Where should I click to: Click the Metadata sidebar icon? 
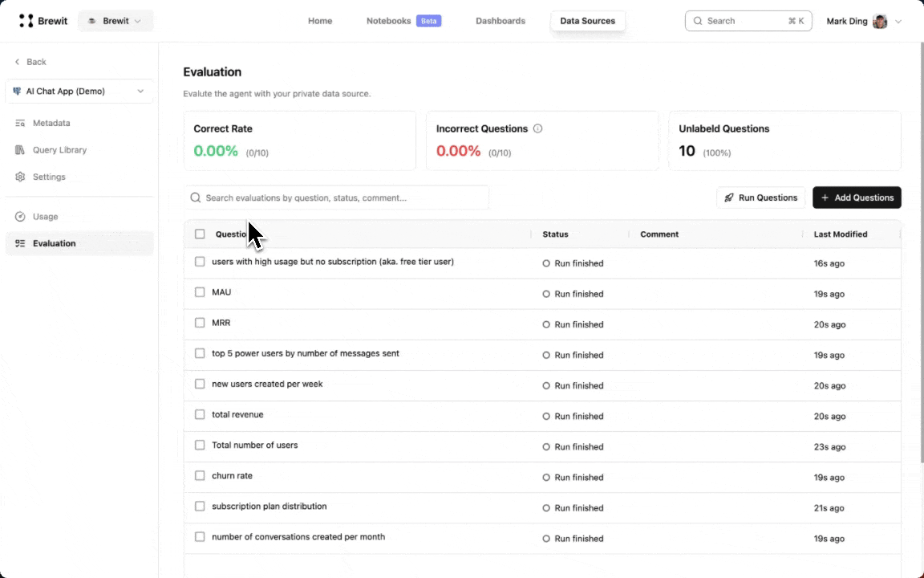[20, 123]
